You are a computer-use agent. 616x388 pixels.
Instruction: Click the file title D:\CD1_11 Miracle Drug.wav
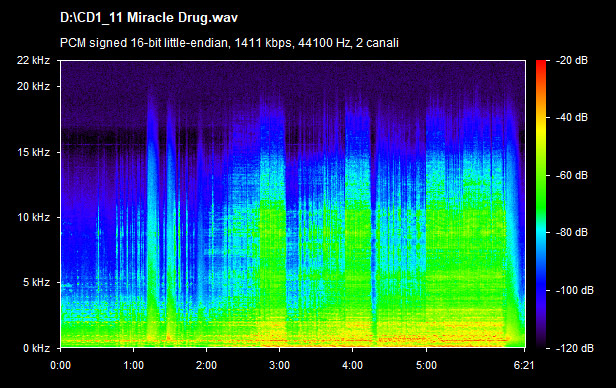[x=149, y=18]
